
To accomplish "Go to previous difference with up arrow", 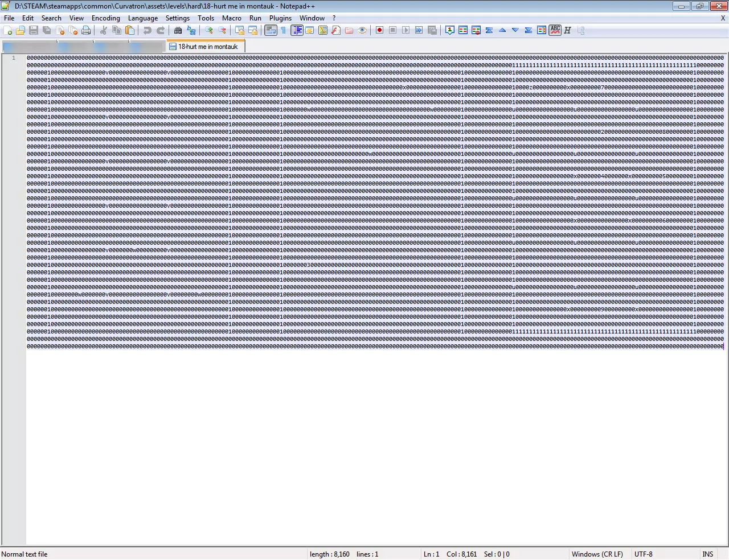I will (x=502, y=30).
